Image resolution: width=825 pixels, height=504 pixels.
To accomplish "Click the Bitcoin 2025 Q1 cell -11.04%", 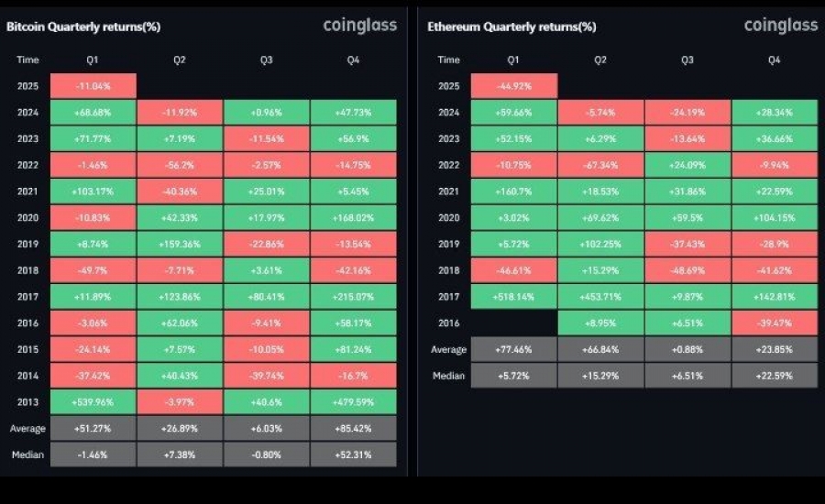I will tap(93, 86).
